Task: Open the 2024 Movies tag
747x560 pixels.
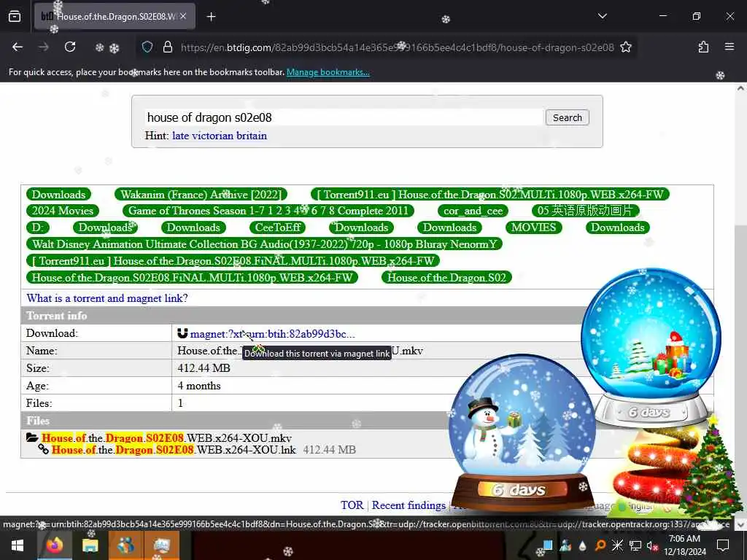Action: (63, 211)
